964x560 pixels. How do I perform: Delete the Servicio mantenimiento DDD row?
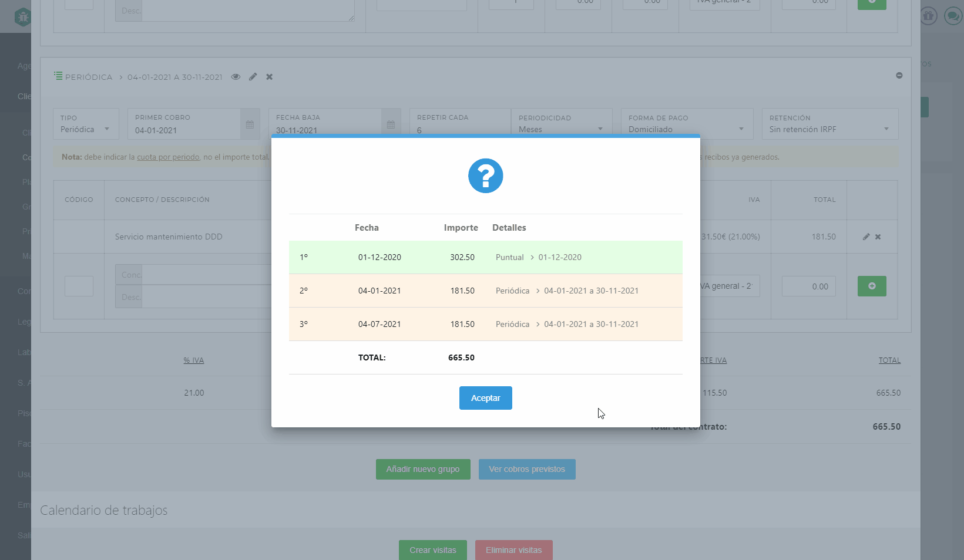[x=878, y=237]
